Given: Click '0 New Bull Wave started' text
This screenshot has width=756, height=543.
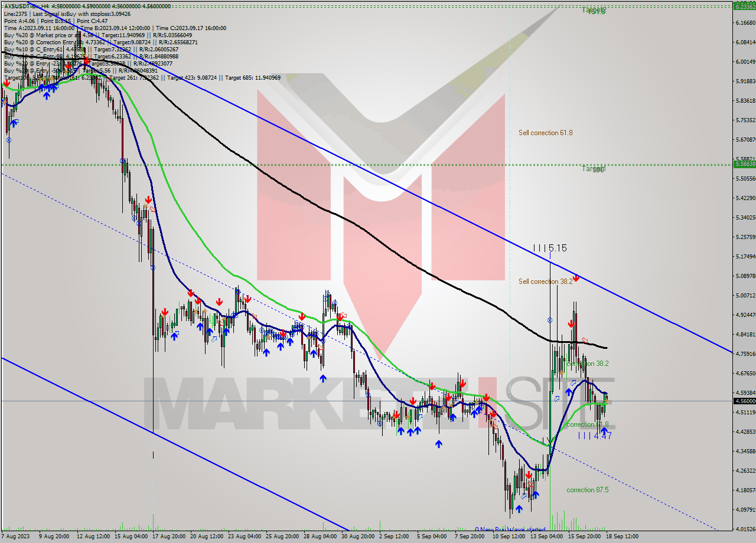Looking at the screenshot, I should coord(510,529).
